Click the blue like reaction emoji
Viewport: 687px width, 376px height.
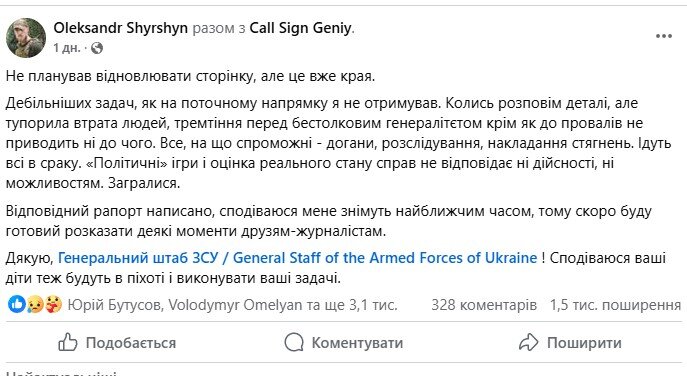click(16, 304)
